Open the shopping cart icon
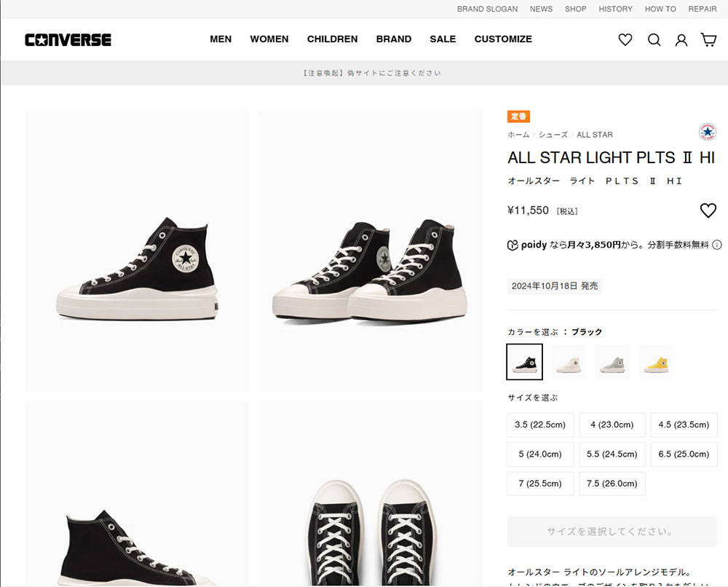Viewport: 728px width, 587px height. pyautogui.click(x=708, y=40)
